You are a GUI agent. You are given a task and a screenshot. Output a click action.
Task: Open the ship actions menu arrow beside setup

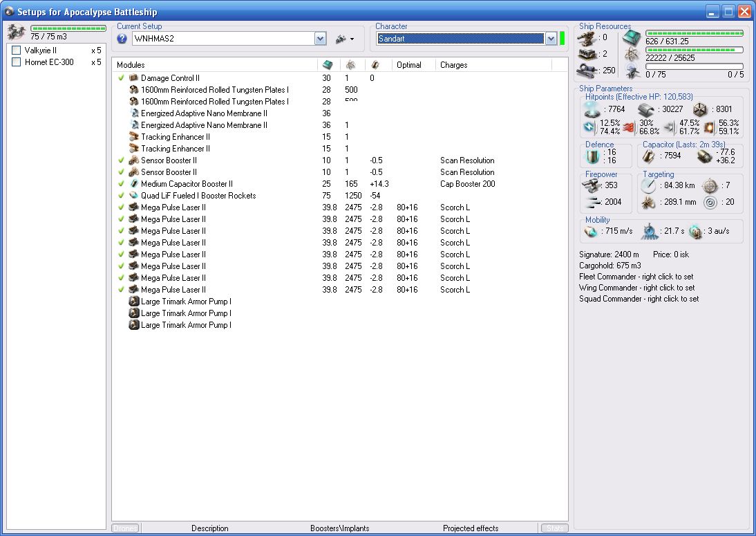click(x=352, y=39)
